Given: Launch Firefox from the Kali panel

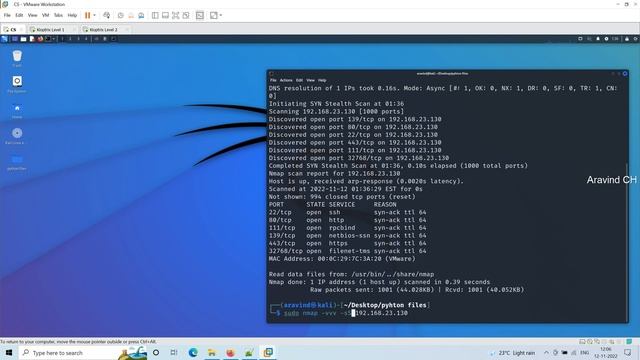Looking at the screenshot, I should click(x=40, y=39).
